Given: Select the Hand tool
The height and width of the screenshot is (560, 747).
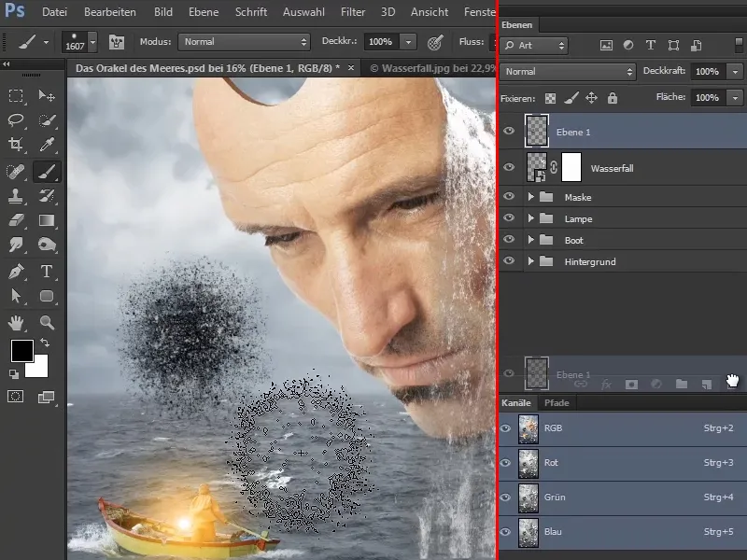Looking at the screenshot, I should [x=16, y=323].
